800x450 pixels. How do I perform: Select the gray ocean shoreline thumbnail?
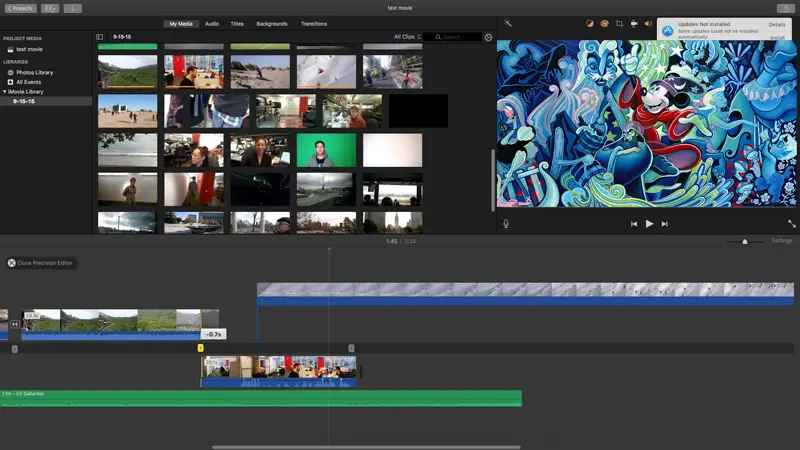[x=128, y=150]
